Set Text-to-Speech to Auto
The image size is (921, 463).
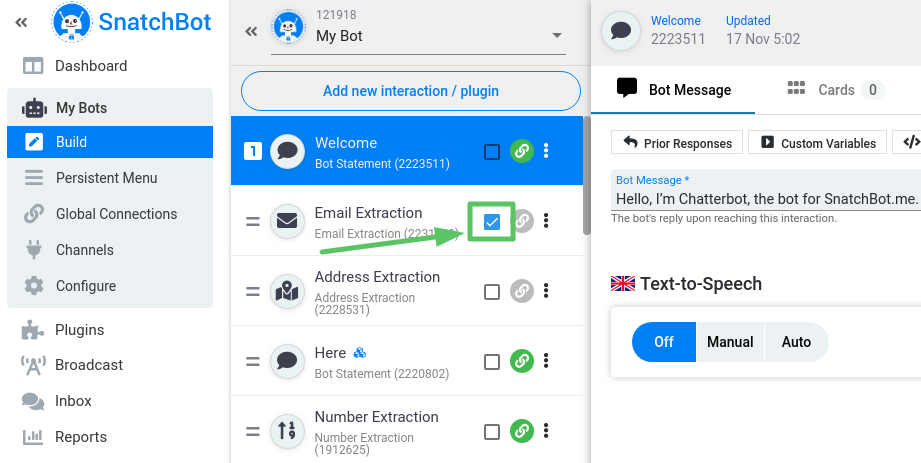click(x=796, y=342)
